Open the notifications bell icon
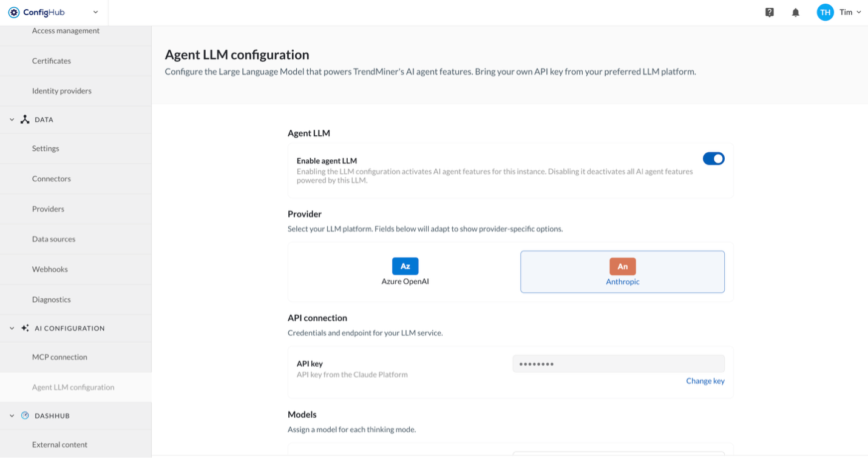The height and width of the screenshot is (459, 868). click(796, 12)
